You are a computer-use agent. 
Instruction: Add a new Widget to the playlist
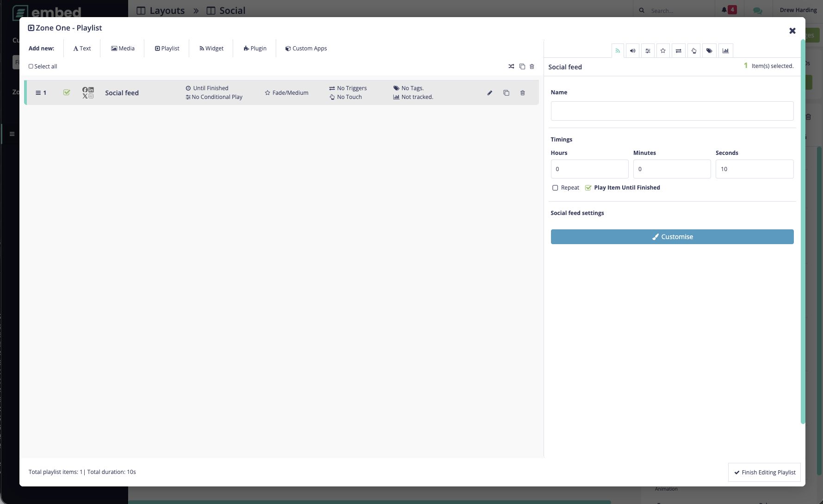(211, 48)
